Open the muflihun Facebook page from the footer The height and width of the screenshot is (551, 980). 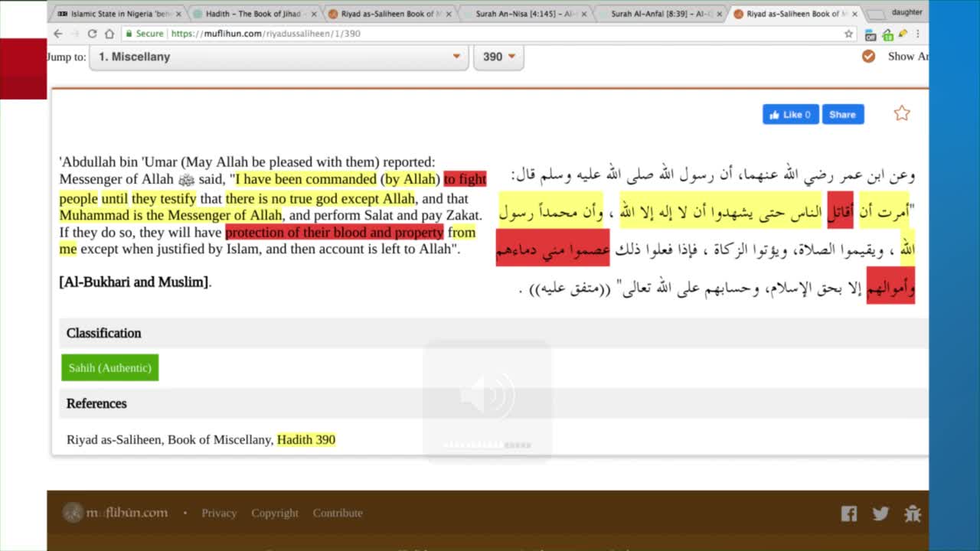[x=849, y=514]
